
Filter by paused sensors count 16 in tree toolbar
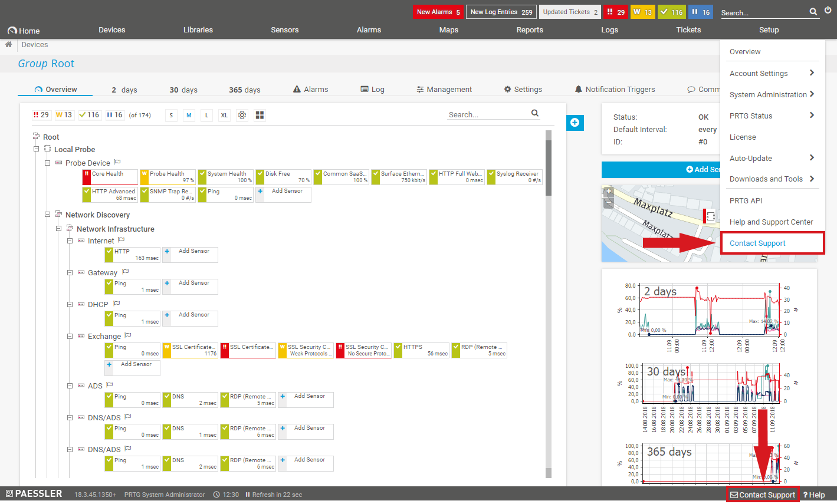click(x=114, y=115)
